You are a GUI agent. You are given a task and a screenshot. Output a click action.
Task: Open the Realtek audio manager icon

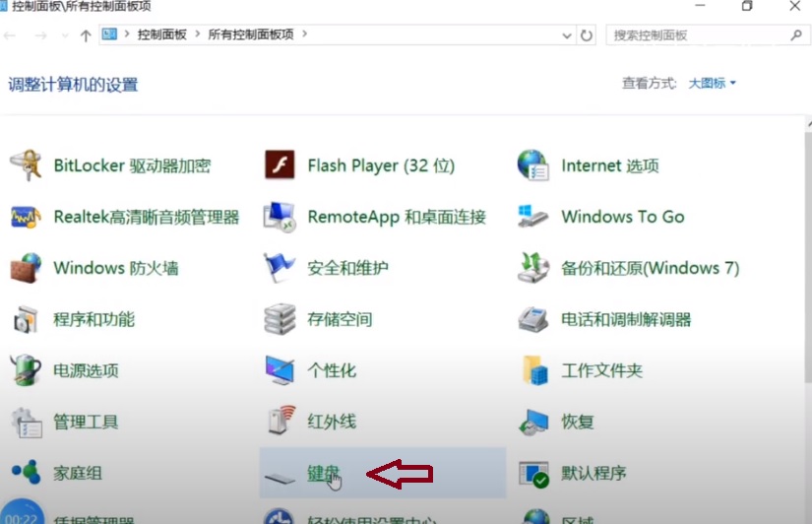click(x=26, y=217)
